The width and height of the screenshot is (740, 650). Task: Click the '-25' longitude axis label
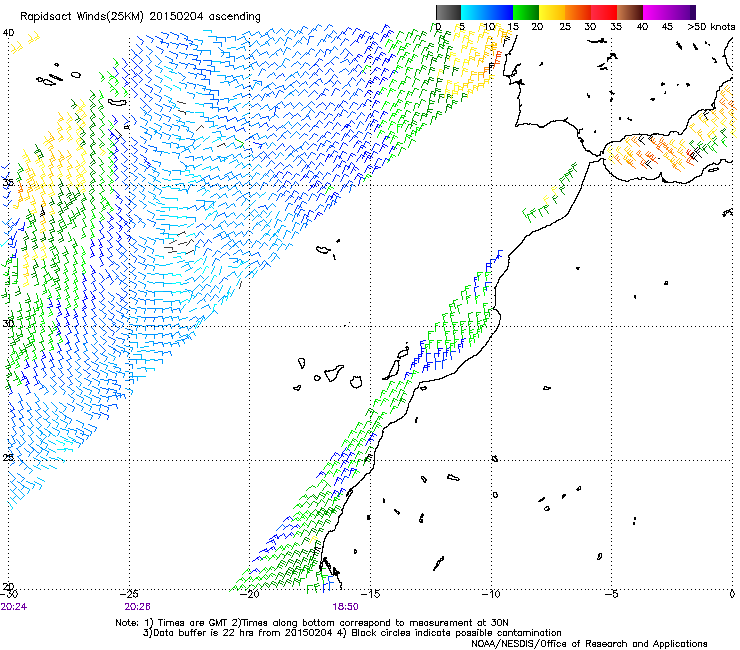(x=130, y=594)
